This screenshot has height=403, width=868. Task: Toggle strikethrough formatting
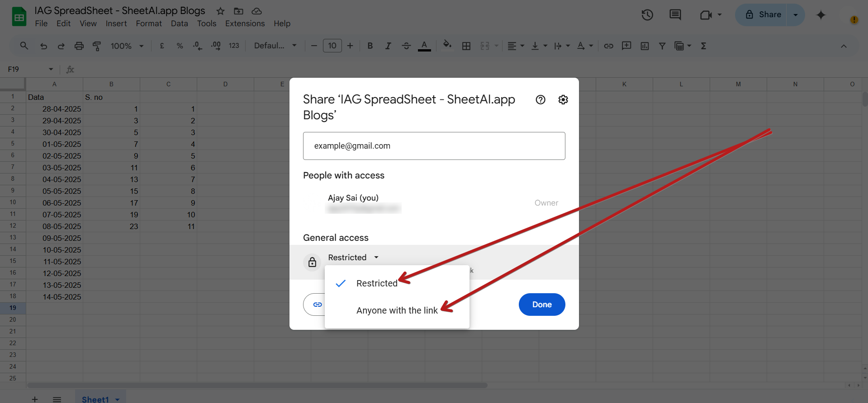pos(406,46)
